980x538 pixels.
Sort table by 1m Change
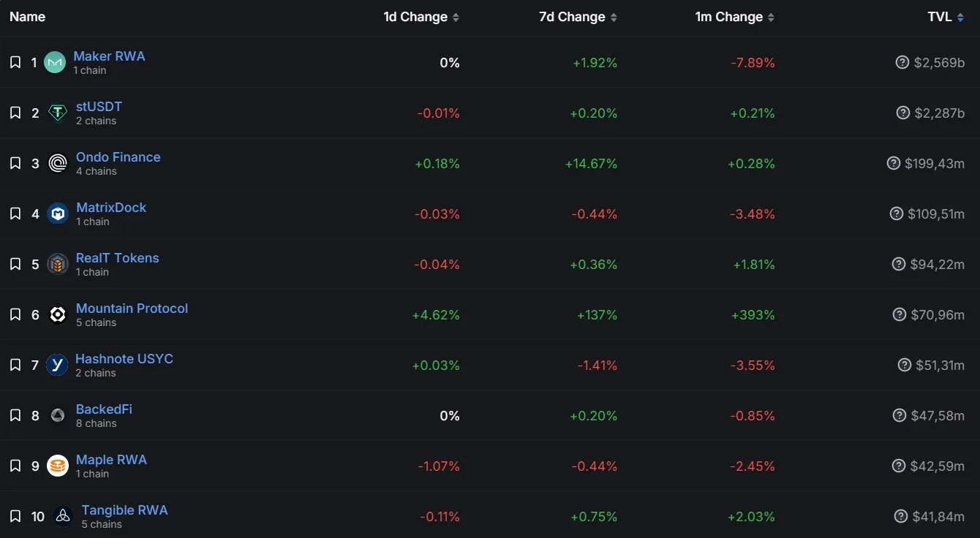(735, 17)
